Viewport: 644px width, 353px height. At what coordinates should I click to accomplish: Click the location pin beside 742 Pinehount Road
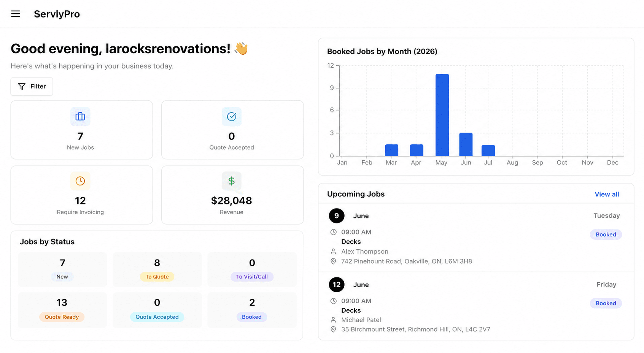pos(333,261)
